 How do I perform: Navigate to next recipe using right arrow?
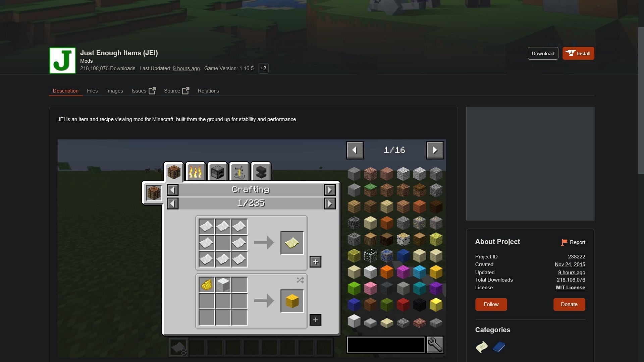coord(330,203)
